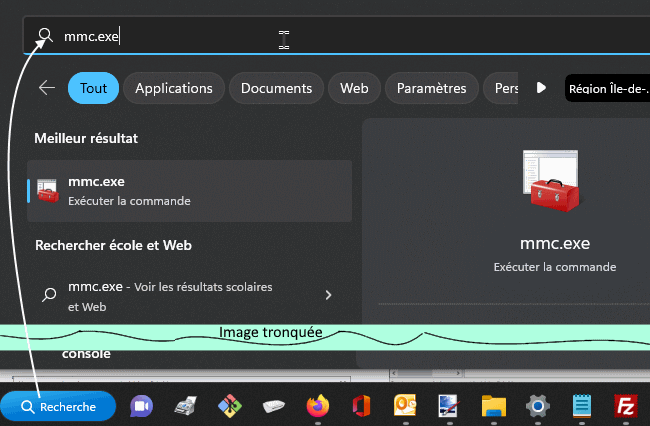Switch to the Documents filter tab
This screenshot has height=426, width=650.
pos(276,88)
